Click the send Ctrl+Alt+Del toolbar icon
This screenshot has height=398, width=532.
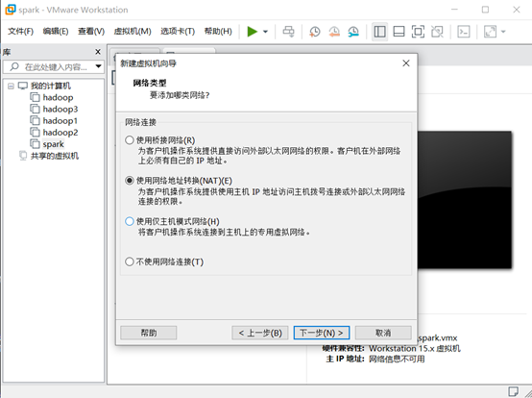[x=289, y=32]
